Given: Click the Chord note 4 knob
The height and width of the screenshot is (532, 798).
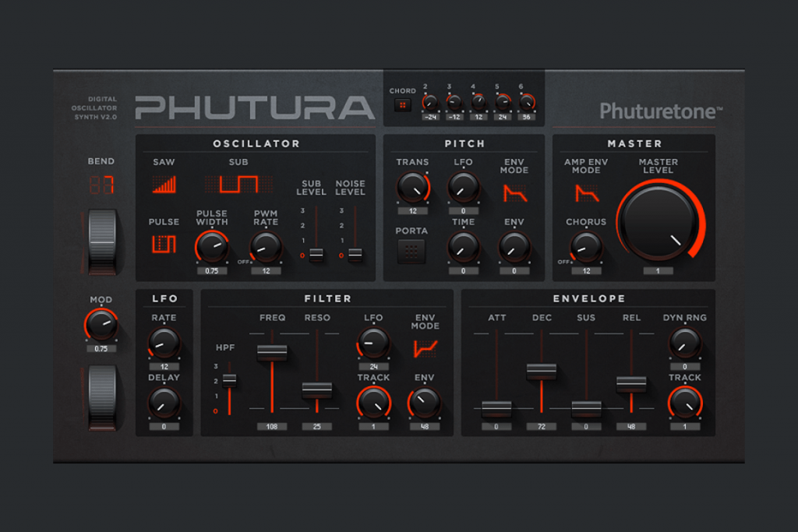Looking at the screenshot, I should coord(478,102).
